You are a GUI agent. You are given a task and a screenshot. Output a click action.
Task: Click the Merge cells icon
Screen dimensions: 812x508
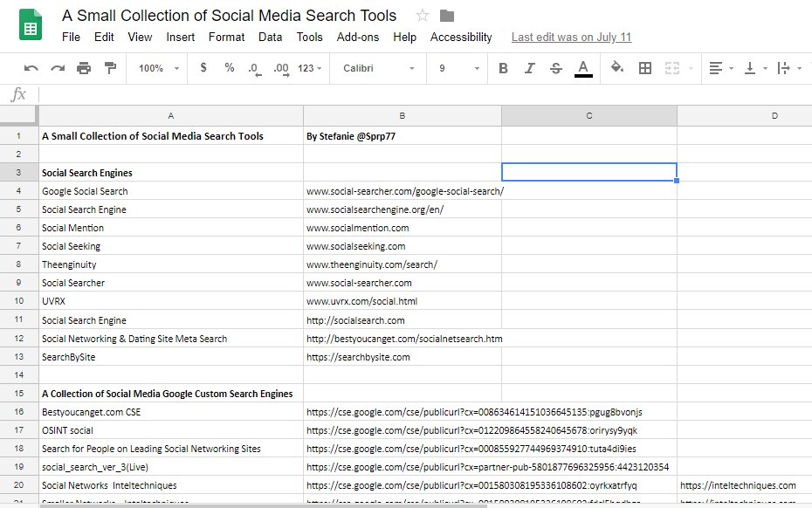point(672,68)
